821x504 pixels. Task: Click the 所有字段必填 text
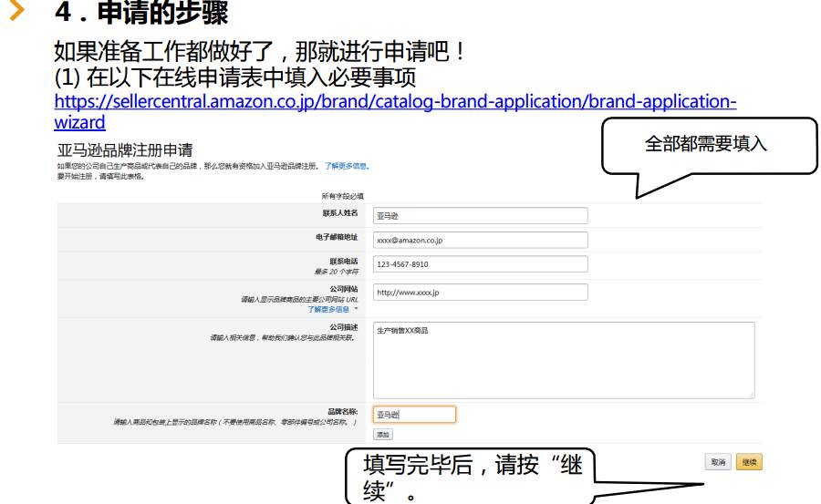point(342,196)
